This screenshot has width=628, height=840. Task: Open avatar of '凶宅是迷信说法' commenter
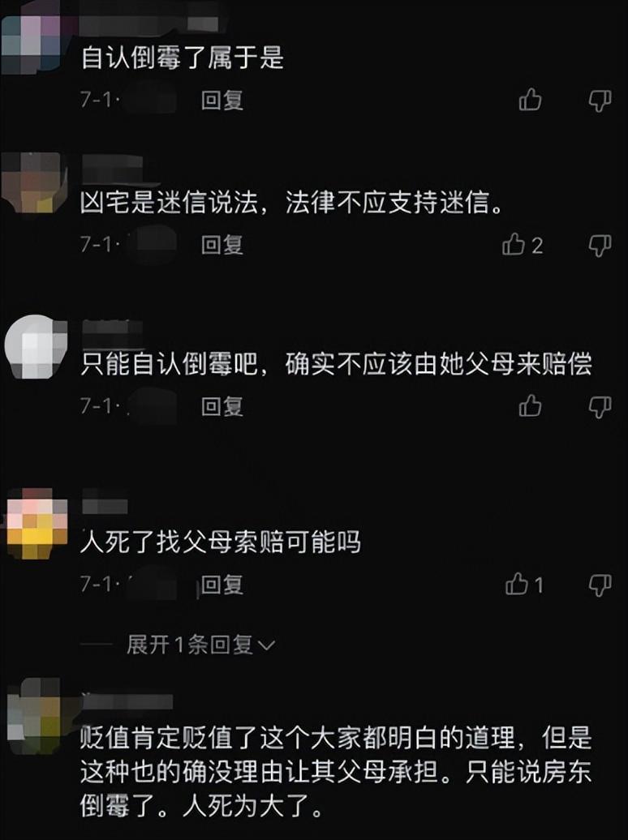pos(34,182)
